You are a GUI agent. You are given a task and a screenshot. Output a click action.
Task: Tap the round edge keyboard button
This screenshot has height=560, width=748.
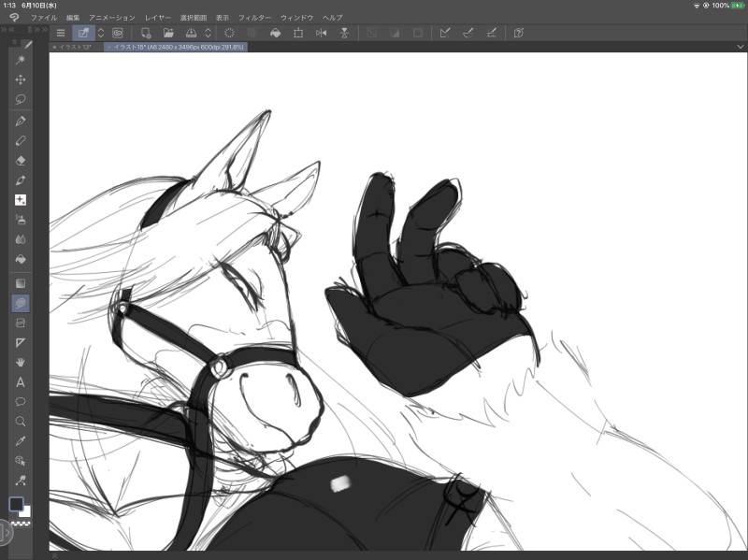[6, 532]
